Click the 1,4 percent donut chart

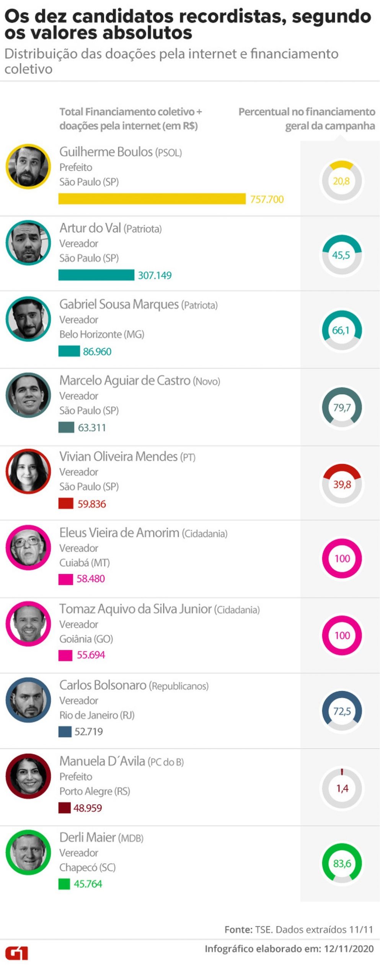[x=342, y=788]
